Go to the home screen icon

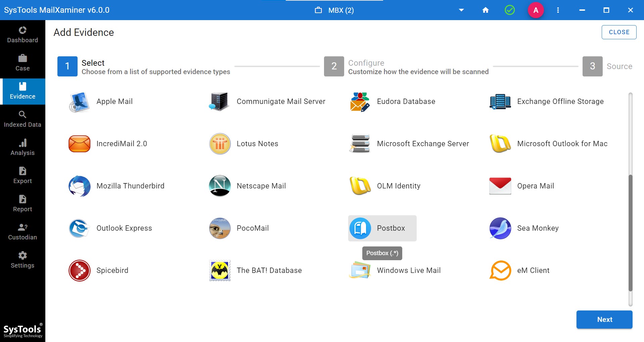pyautogui.click(x=486, y=10)
